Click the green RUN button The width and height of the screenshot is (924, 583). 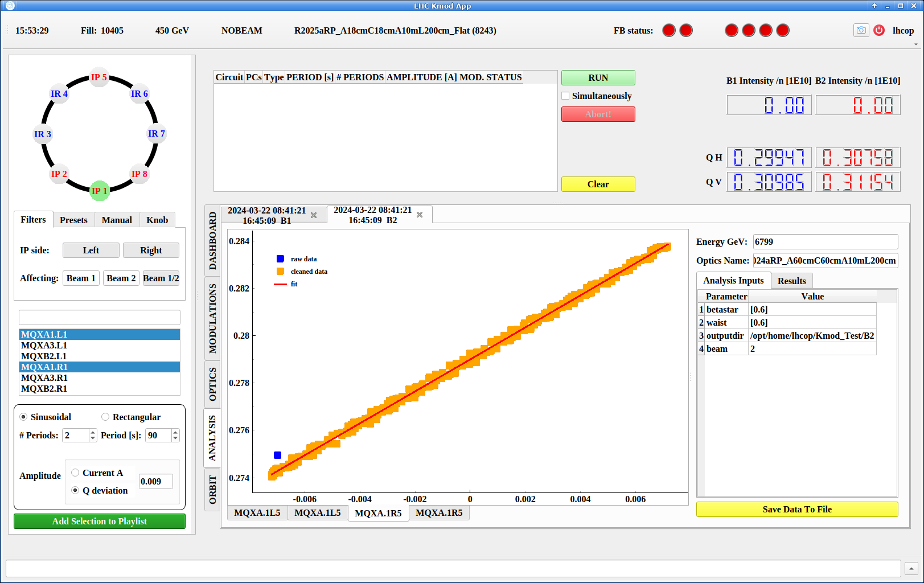(598, 77)
